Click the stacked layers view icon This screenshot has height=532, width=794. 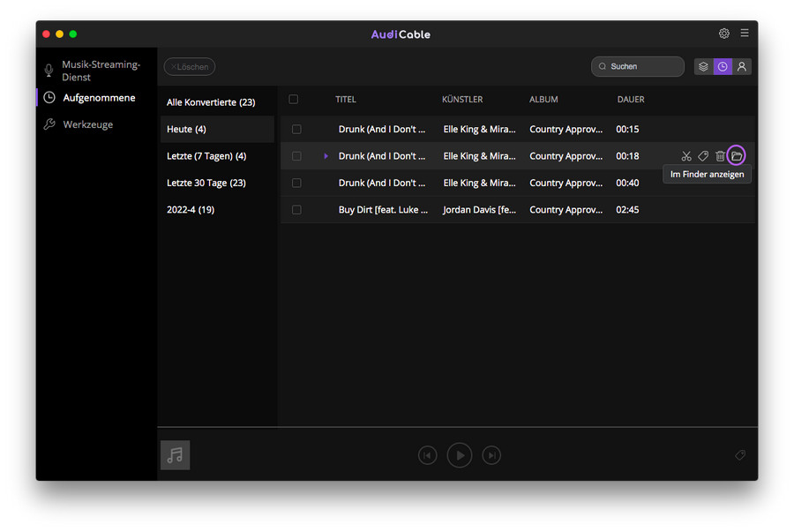[x=703, y=66]
